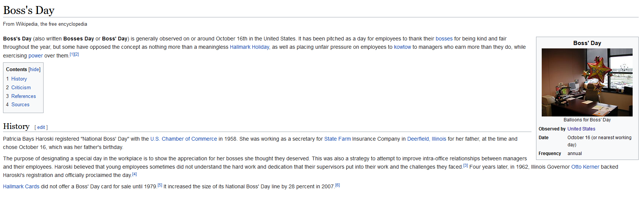Click 'October 16 (or nearest working day)' value
Viewport: 644px width, 197px height.
coord(599,141)
